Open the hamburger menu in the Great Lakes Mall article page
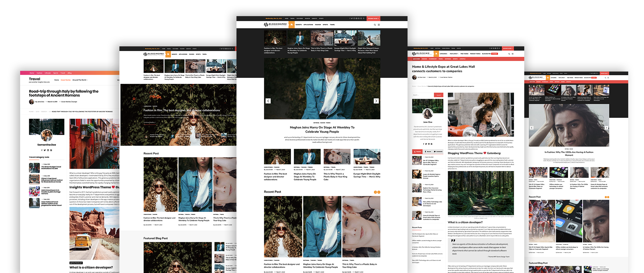Viewport: 644px width, 273px height. (x=513, y=54)
